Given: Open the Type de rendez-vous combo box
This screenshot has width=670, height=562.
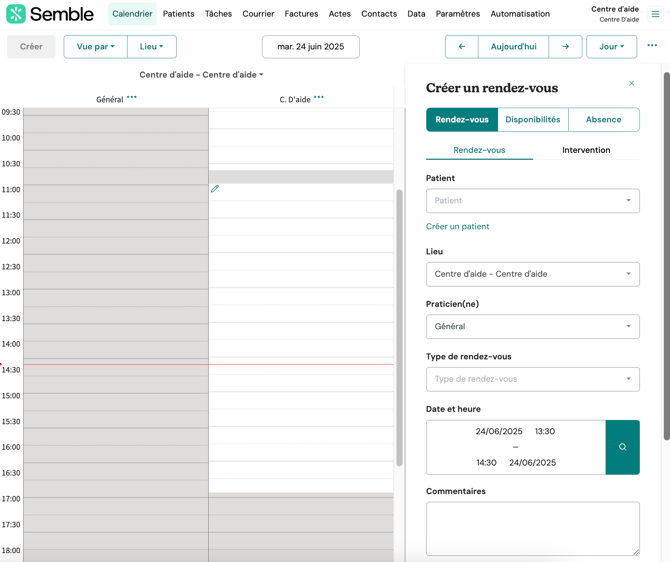Looking at the screenshot, I should point(532,379).
